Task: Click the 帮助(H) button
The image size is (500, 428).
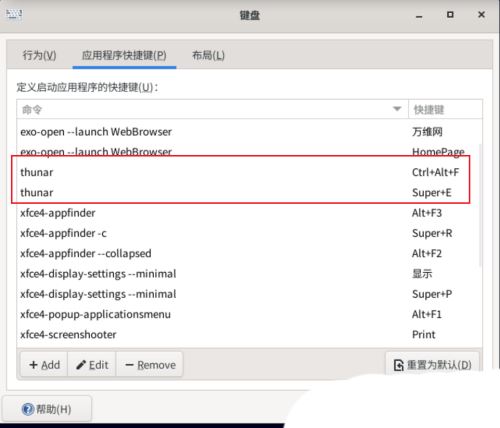Action: pos(47,409)
